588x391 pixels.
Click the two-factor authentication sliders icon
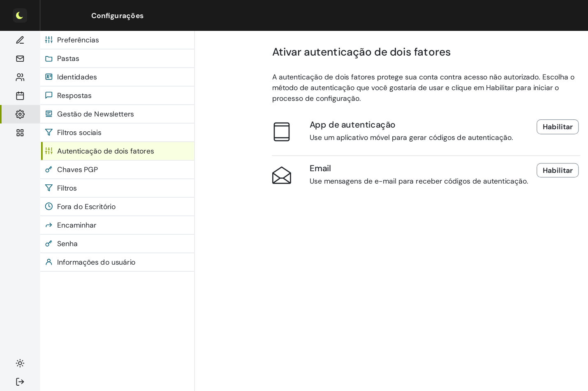pyautogui.click(x=49, y=151)
